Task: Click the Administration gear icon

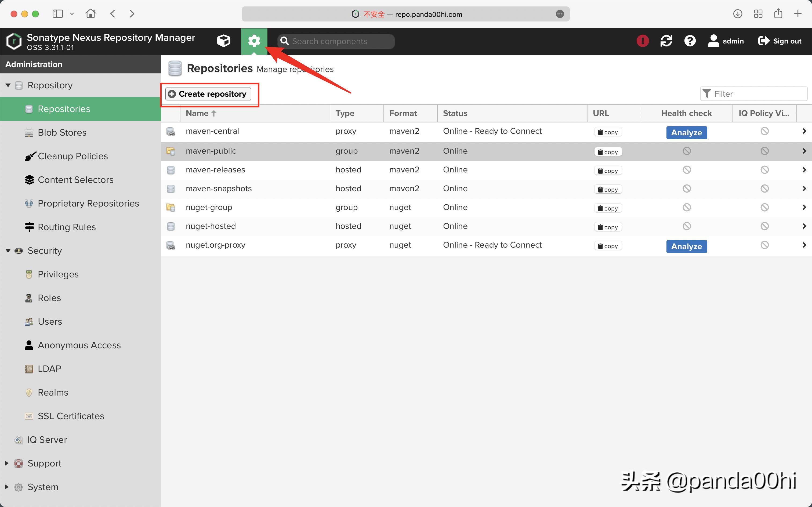Action: (x=254, y=41)
